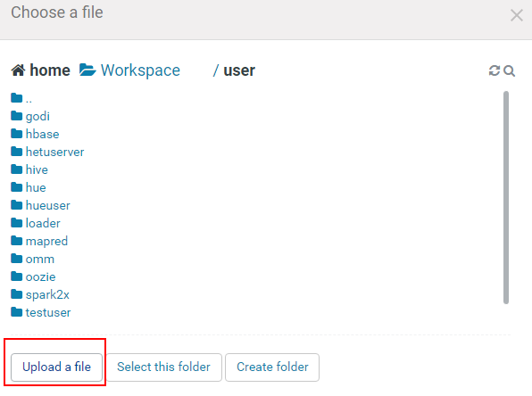The height and width of the screenshot is (396, 532).
Task: Click the Workspace breadcrumb link
Action: tap(140, 70)
